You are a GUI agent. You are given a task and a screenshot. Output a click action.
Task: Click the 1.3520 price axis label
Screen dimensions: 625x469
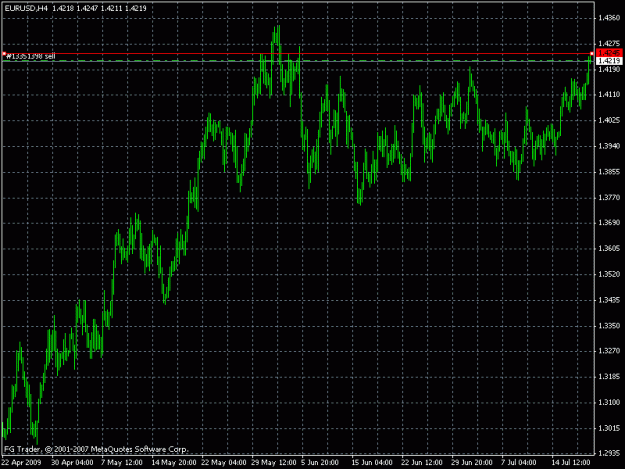(609, 275)
